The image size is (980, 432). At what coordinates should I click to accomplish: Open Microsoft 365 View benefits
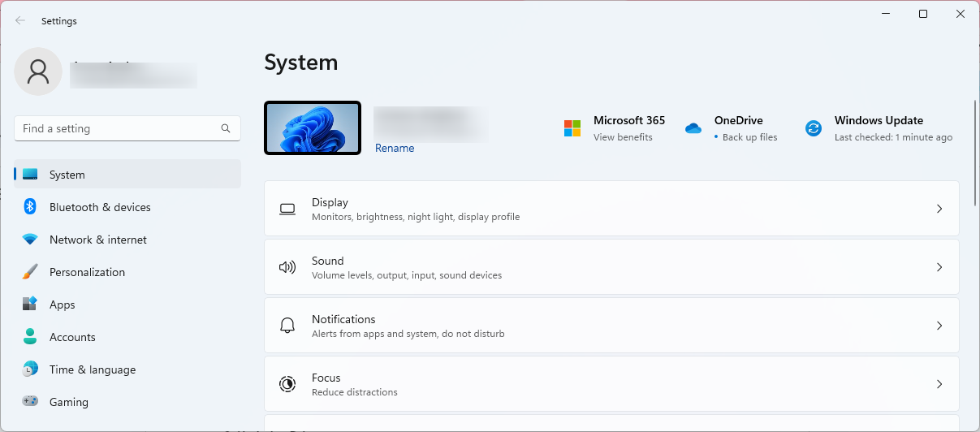[x=623, y=137]
